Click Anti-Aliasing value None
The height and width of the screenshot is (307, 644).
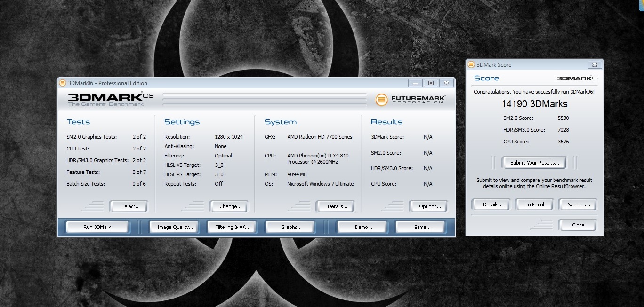point(221,146)
